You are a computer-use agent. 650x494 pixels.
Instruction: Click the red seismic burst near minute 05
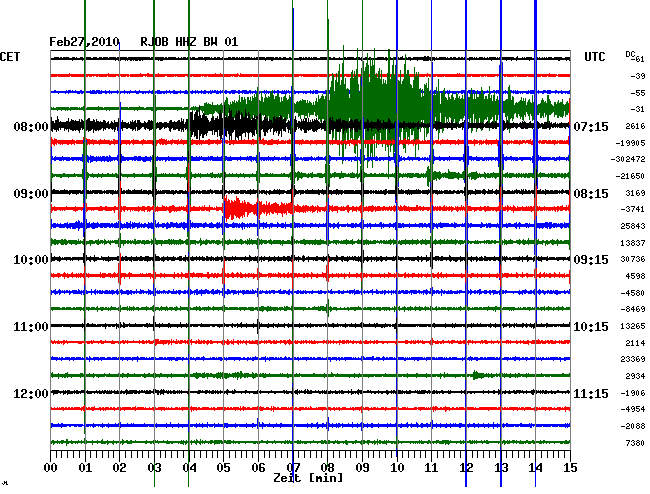coord(257,208)
